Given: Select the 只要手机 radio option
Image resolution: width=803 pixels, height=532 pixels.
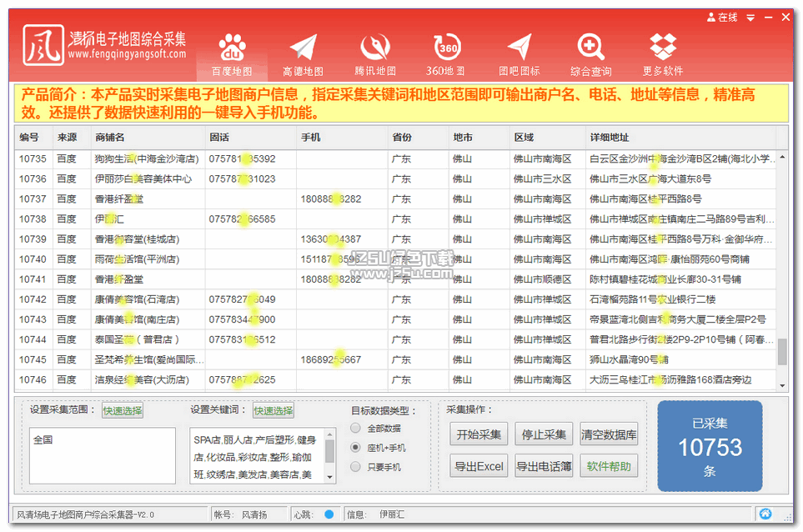Looking at the screenshot, I should 355,466.
